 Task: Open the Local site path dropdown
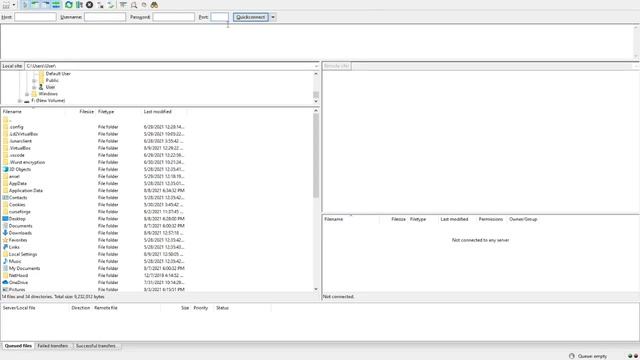[316, 66]
